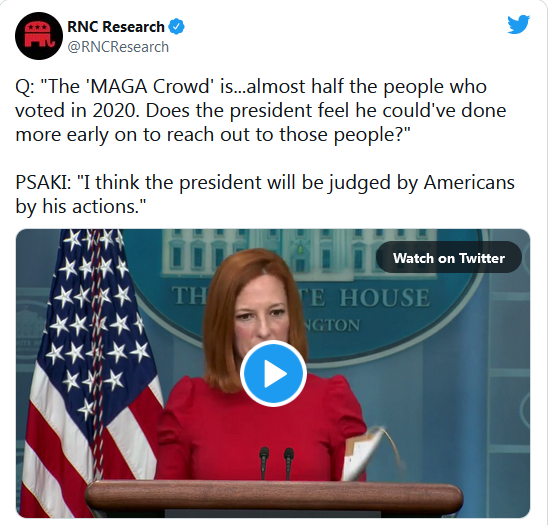Image resolution: width=556 pixels, height=525 pixels.
Task: Open the RNC Research display name
Action: point(116,27)
